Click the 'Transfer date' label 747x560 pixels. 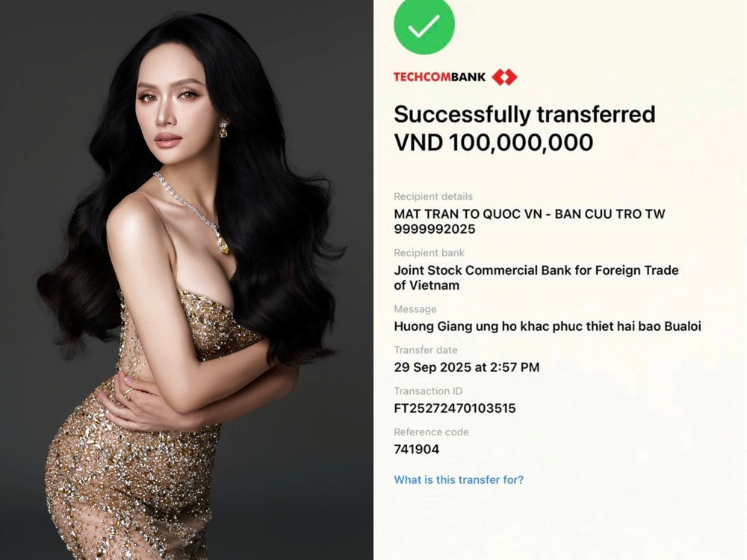pos(426,350)
